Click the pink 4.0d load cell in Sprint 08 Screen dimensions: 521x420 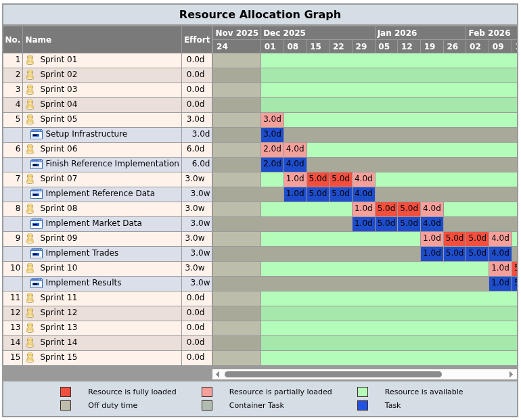432,208
